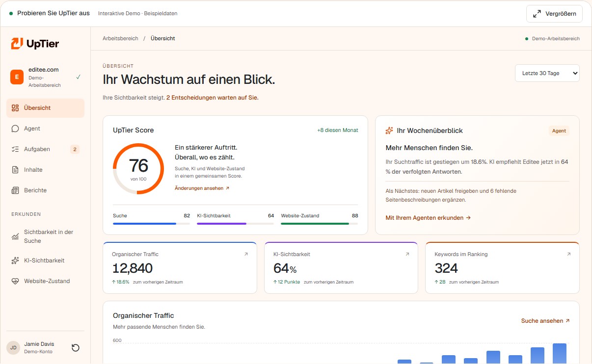
Task: Click the 324 keywords value
Action: click(x=446, y=268)
